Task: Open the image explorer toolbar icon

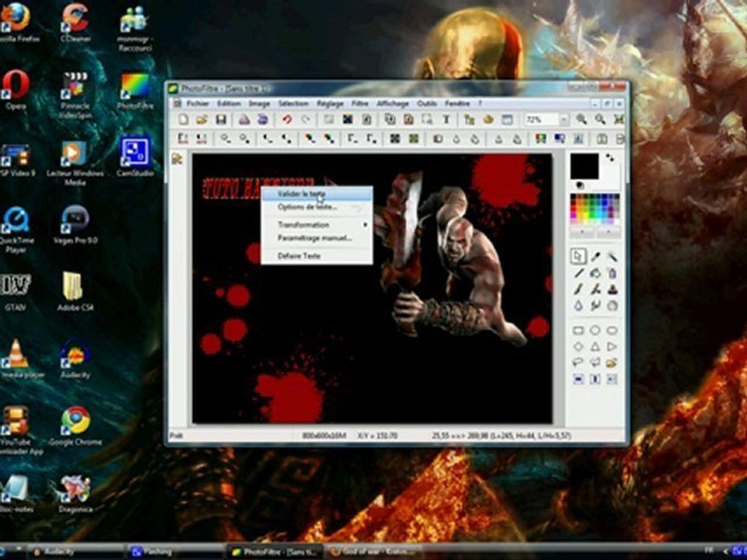Action: 469,120
